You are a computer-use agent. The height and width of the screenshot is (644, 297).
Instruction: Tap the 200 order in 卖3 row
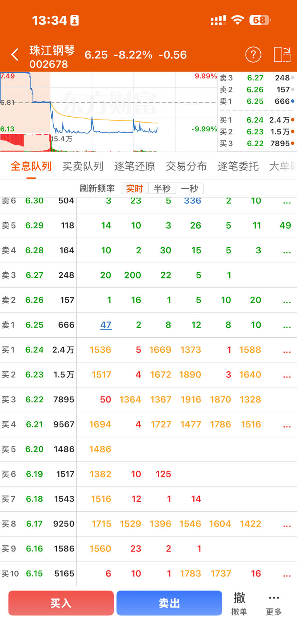[133, 275]
